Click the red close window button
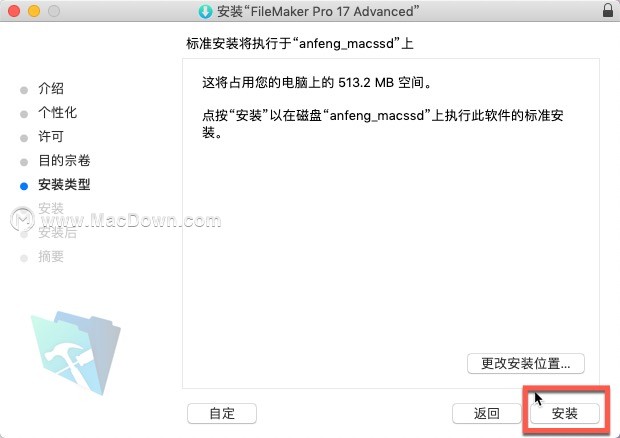This screenshot has width=620, height=438. 14,11
